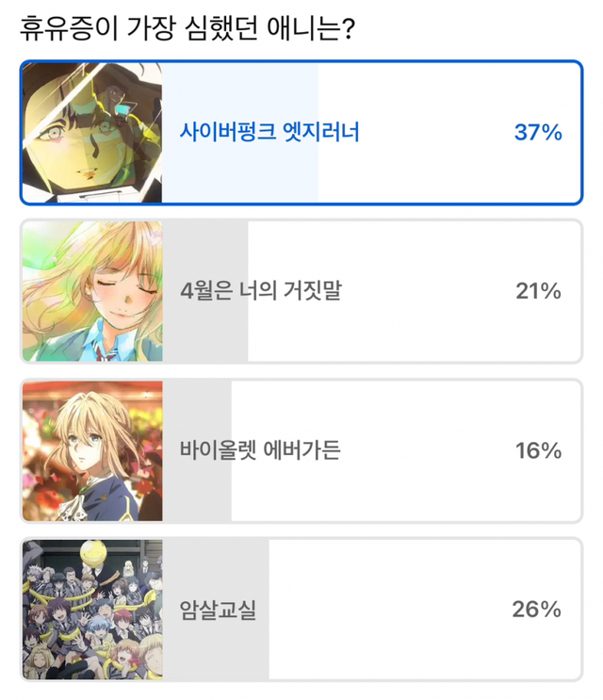
Task: Click the 21% result value
Action: click(x=538, y=292)
